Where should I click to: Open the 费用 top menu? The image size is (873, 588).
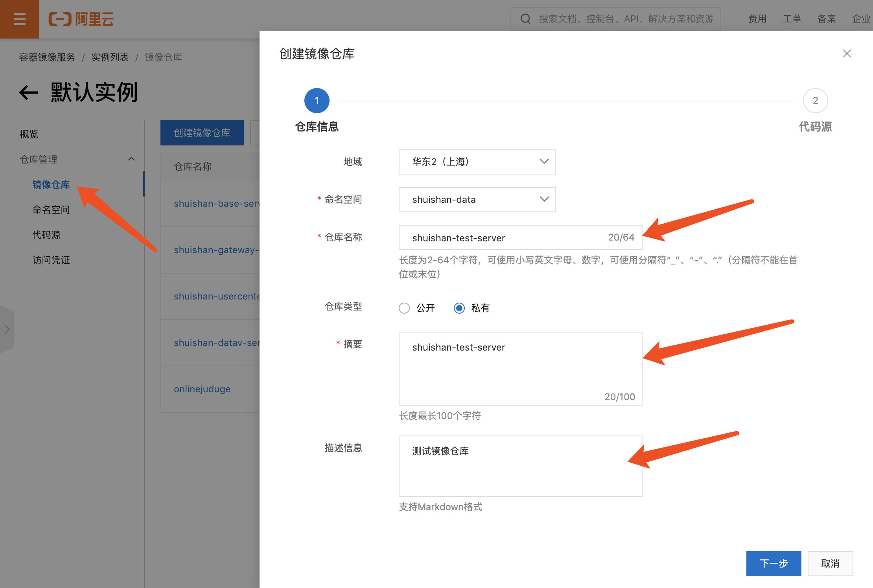(757, 19)
